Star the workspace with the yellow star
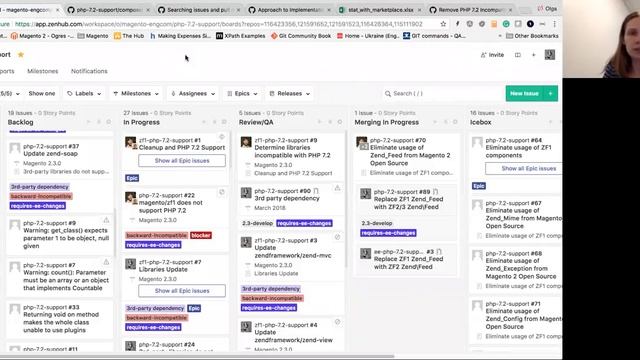Screen dimensions: 640x360 pyautogui.click(x=21, y=54)
